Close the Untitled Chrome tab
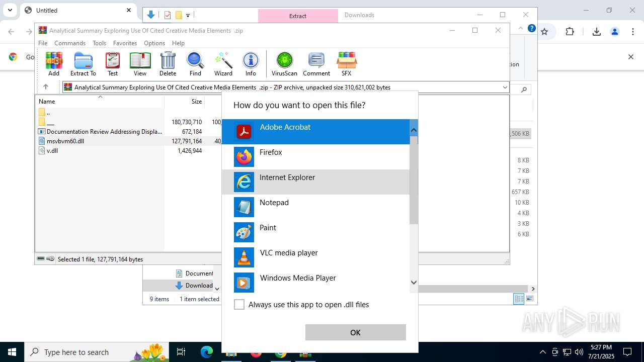 [x=129, y=10]
